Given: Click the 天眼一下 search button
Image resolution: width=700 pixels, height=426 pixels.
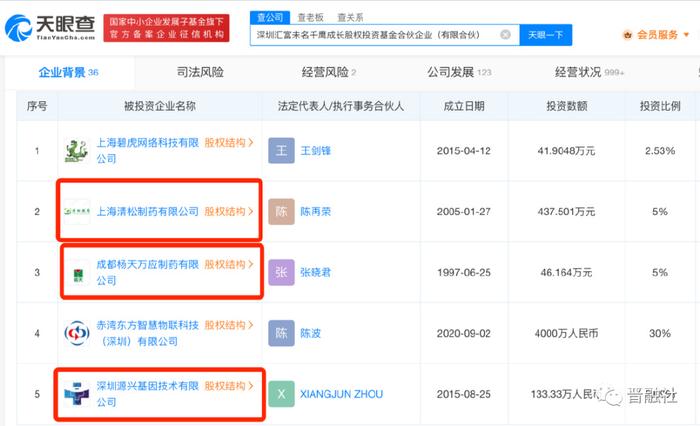Looking at the screenshot, I should 546,35.
